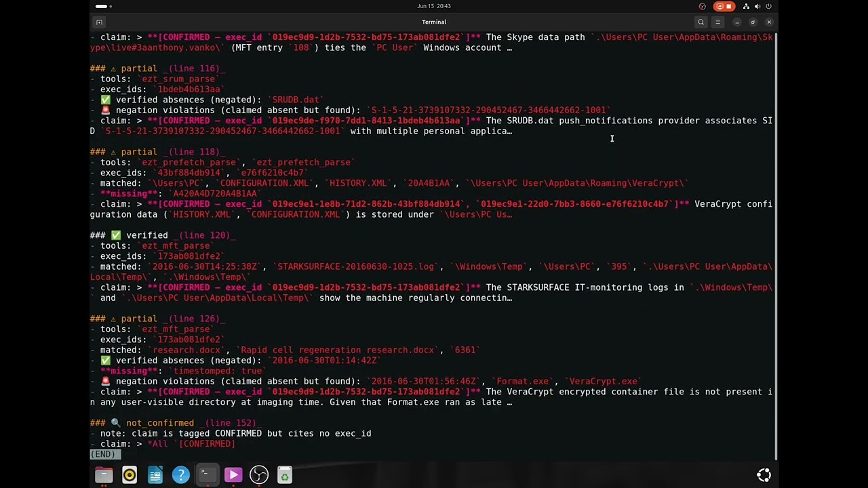
Task: Click the tool name 'ezt_srum_parse'
Action: (x=178, y=79)
